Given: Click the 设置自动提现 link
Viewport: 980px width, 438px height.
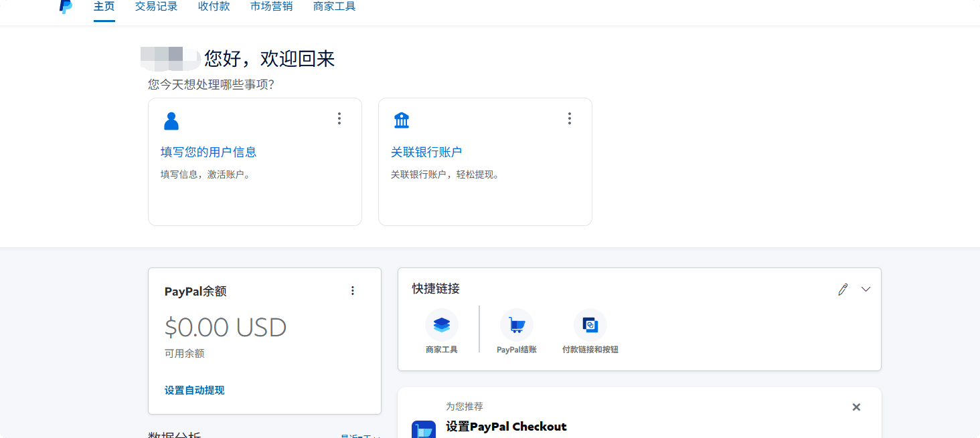Looking at the screenshot, I should click(195, 391).
